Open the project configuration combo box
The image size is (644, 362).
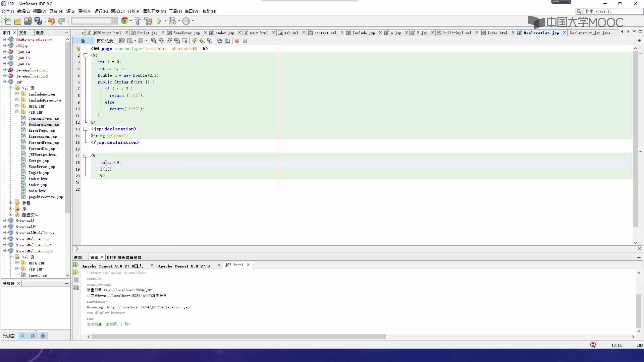coord(95,21)
